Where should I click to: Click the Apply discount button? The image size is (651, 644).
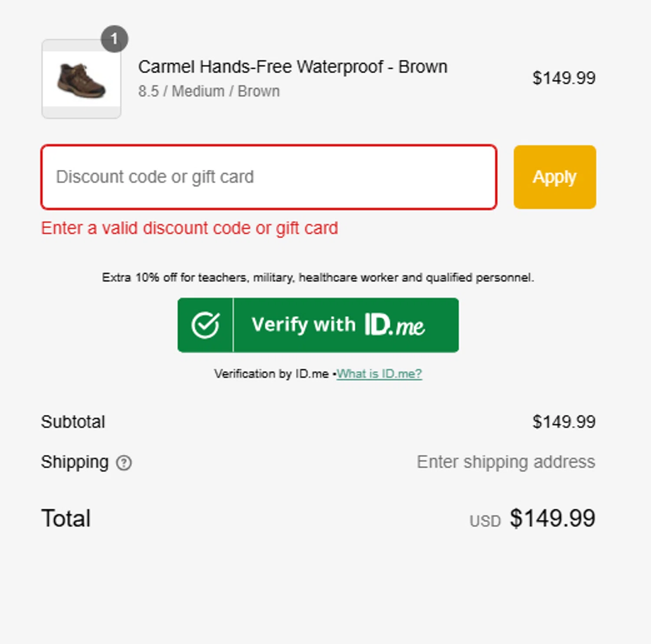(555, 177)
